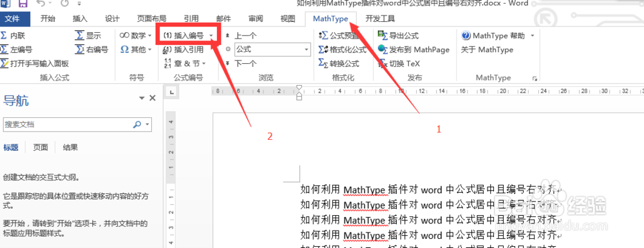Go to next equation with 下一个
644x248 pixels.
tap(241, 64)
